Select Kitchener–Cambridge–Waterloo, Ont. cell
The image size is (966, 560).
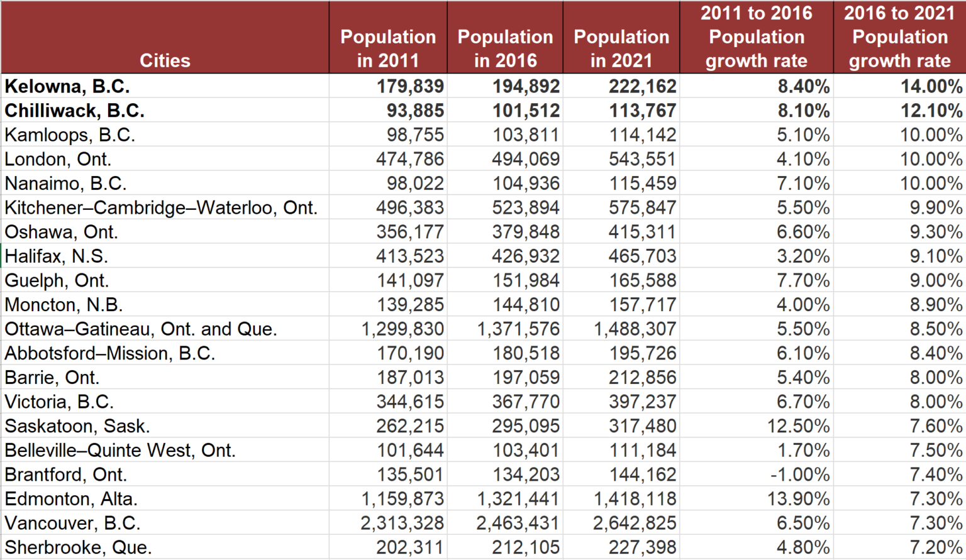165,207
